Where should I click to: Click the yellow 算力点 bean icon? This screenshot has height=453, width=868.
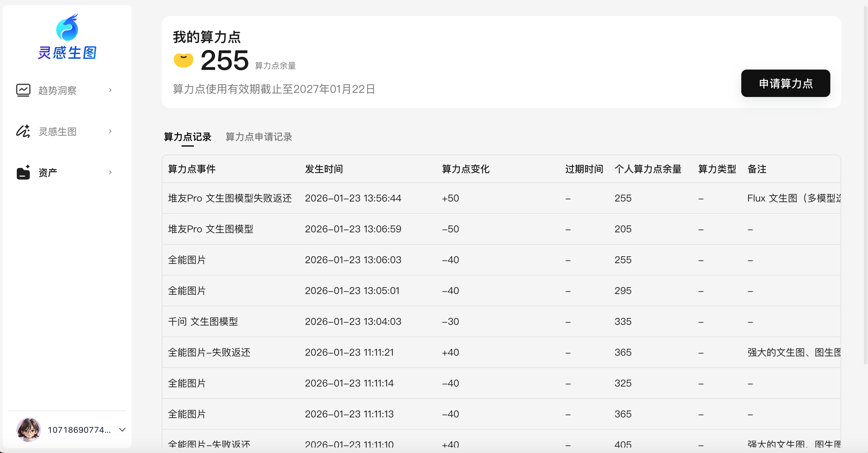click(183, 60)
